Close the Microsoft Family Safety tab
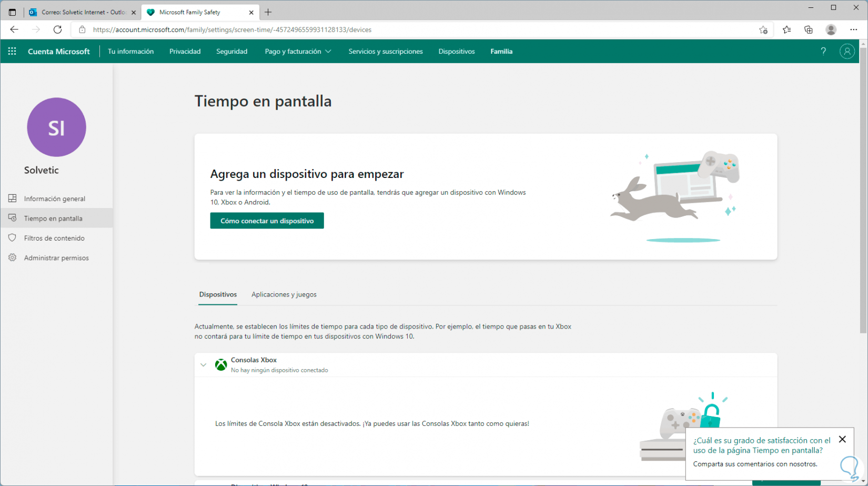Screen dimensions: 868x486 pos(251,12)
